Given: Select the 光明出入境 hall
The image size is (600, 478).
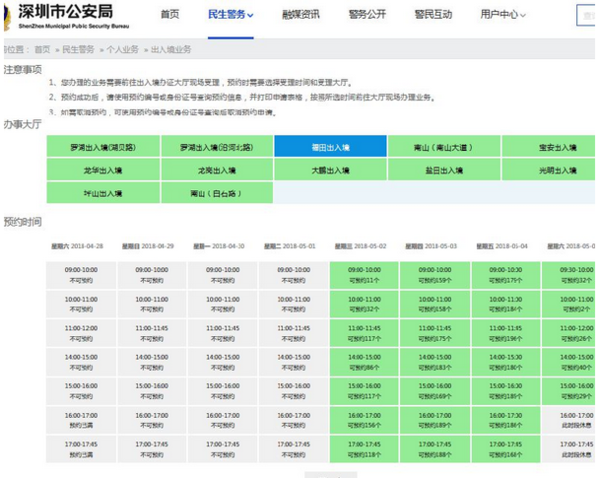Looking at the screenshot, I should point(549,170).
